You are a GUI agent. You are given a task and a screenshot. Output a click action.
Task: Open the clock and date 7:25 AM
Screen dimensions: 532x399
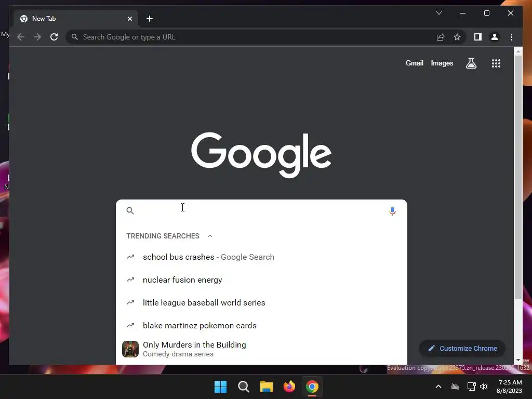pyautogui.click(x=509, y=387)
